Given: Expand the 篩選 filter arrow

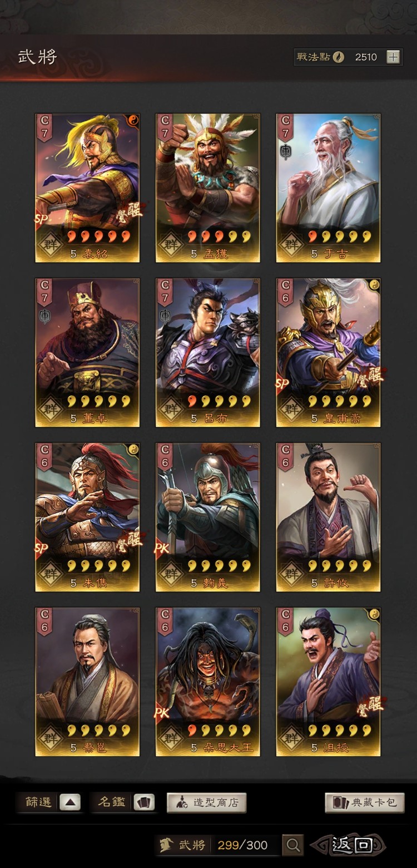Looking at the screenshot, I should click(x=69, y=802).
